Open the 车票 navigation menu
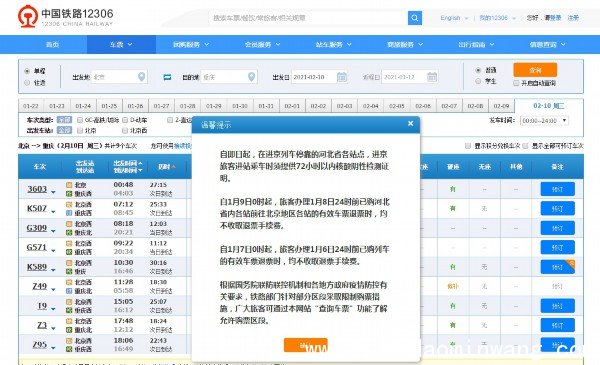600x365 pixels. tap(121, 44)
